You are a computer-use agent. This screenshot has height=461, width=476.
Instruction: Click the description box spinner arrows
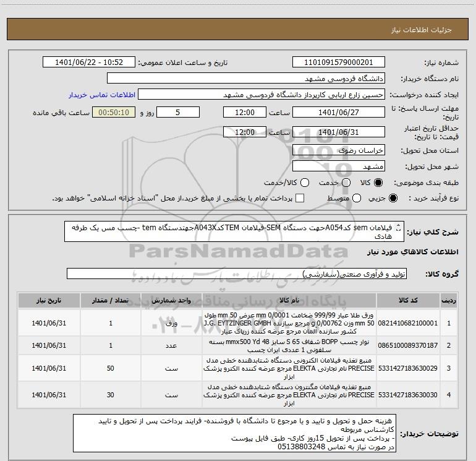click(399, 227)
